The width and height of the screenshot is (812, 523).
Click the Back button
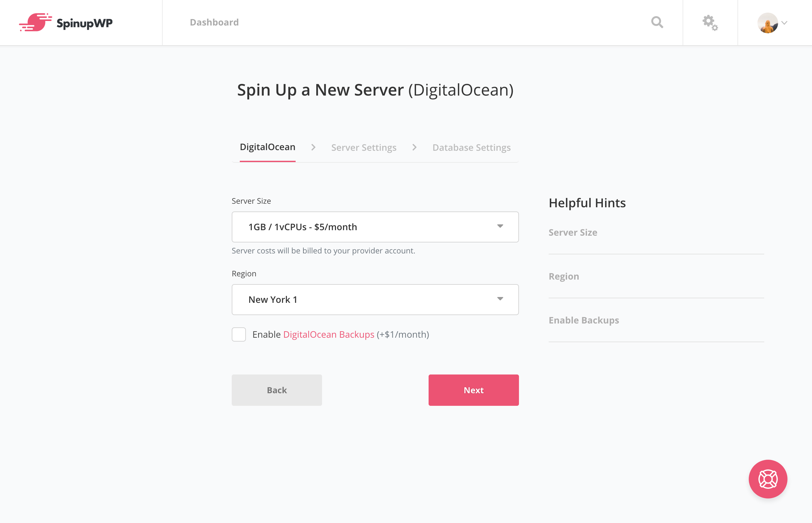277,390
